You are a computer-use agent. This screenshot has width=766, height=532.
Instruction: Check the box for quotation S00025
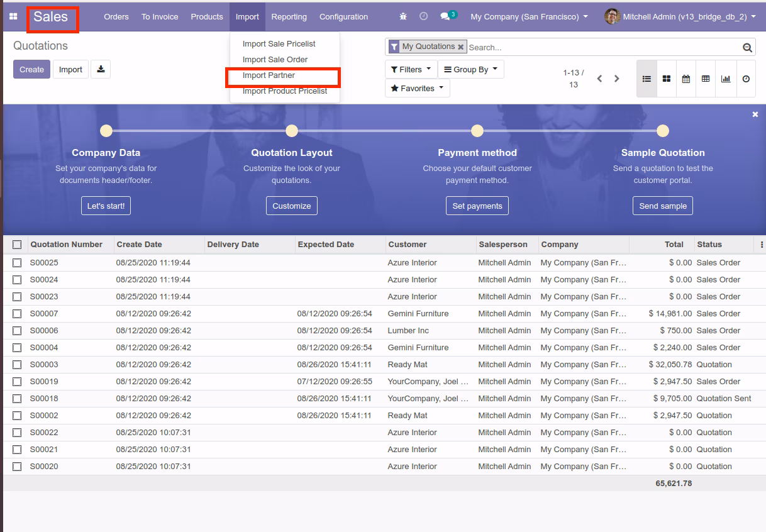[x=17, y=263]
